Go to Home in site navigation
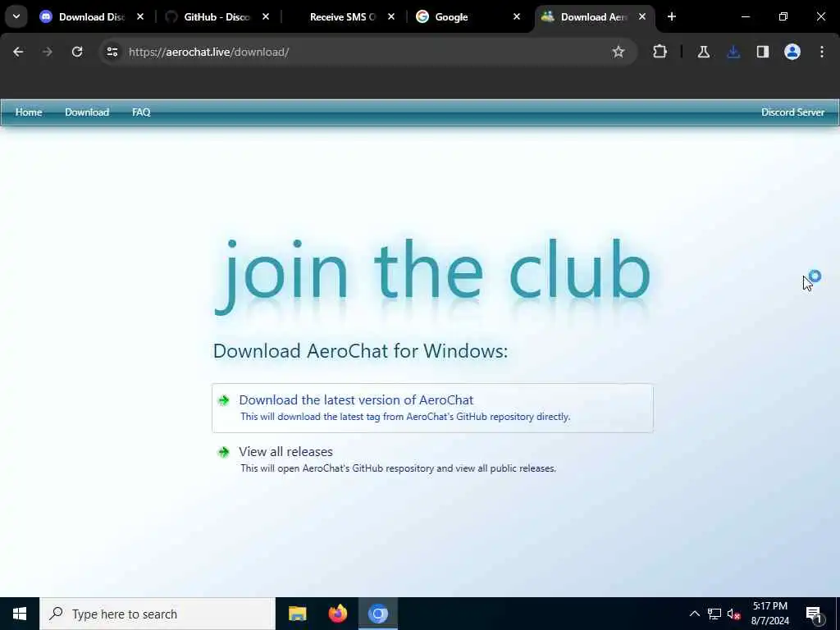The height and width of the screenshot is (630, 840). pyautogui.click(x=29, y=112)
